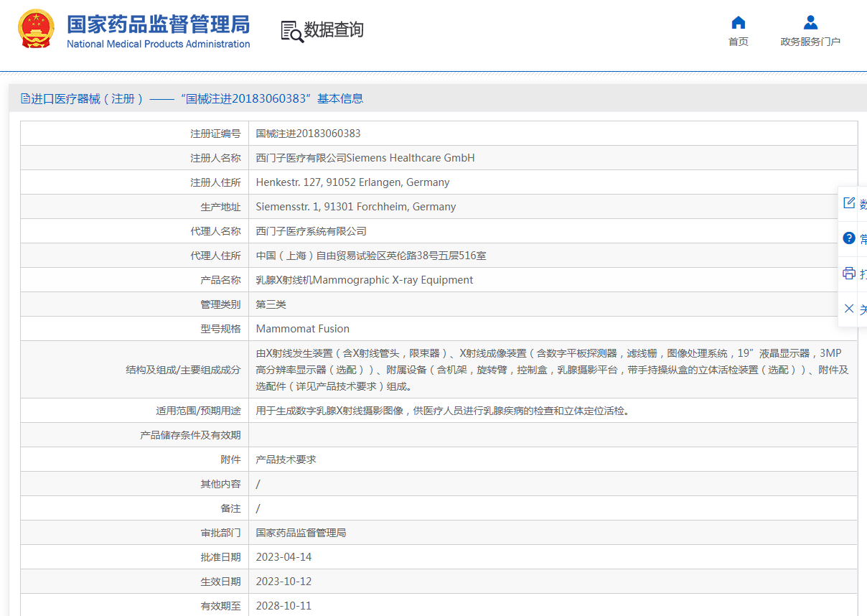Select the 首页 navigation label
Image resolution: width=867 pixels, height=616 pixels.
click(x=738, y=42)
